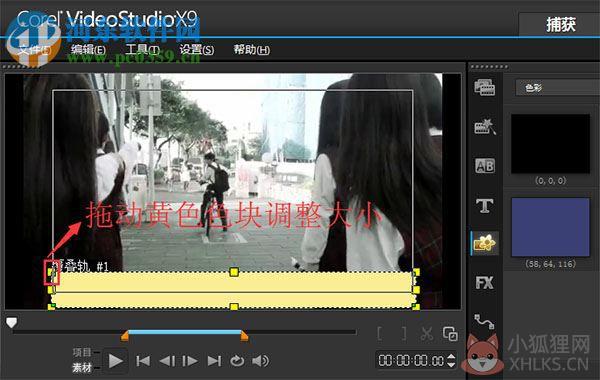600x380 pixels.
Task: Open the system volume control
Action: pyautogui.click(x=261, y=361)
